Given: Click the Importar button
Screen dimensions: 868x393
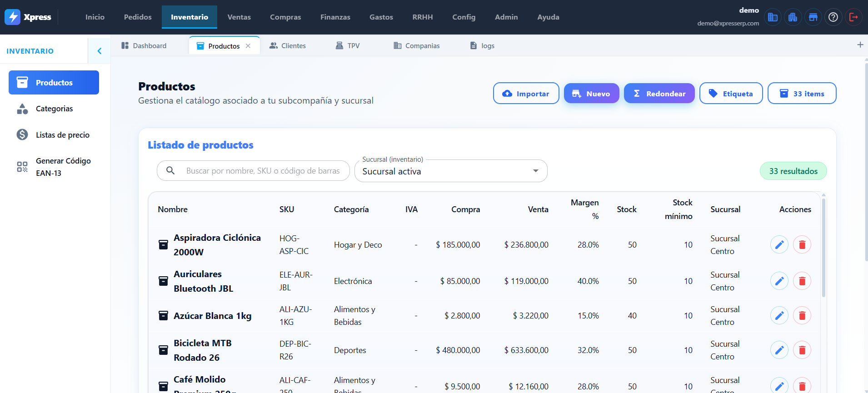Looking at the screenshot, I should 526,94.
